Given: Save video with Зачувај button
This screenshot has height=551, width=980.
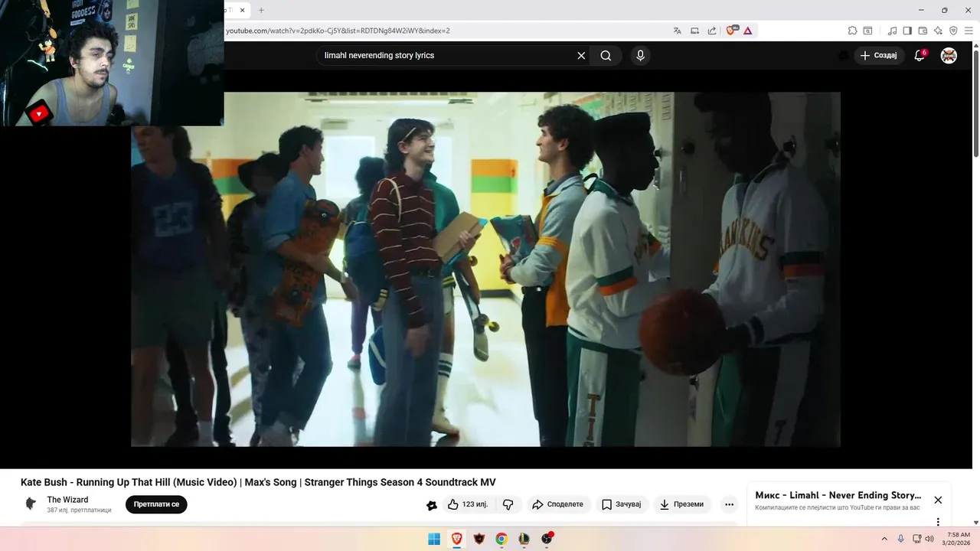Looking at the screenshot, I should (x=621, y=504).
